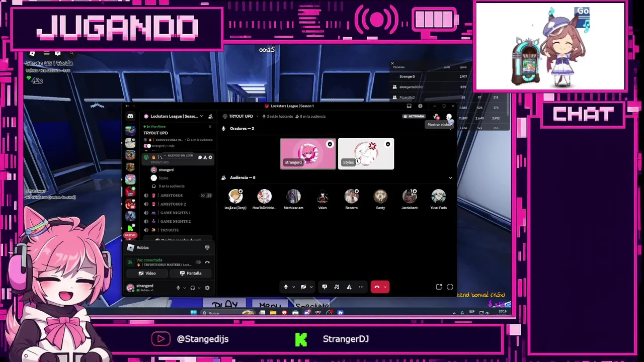Enter full screen in the stage view
The height and width of the screenshot is (362, 644).
(450, 287)
